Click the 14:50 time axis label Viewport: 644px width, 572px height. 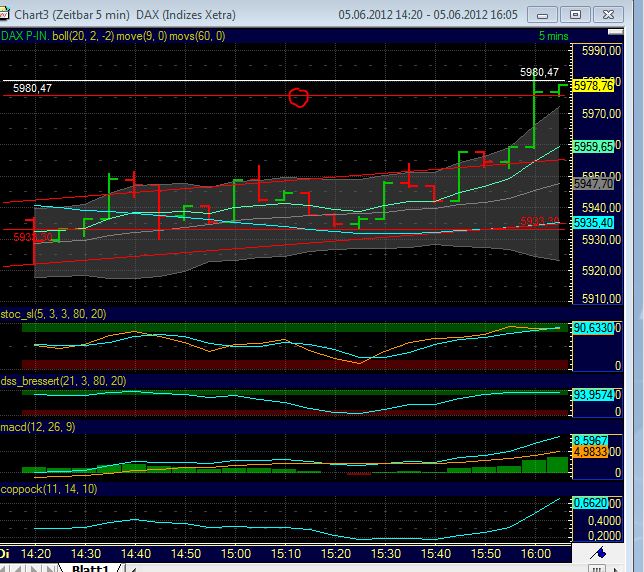click(x=186, y=554)
